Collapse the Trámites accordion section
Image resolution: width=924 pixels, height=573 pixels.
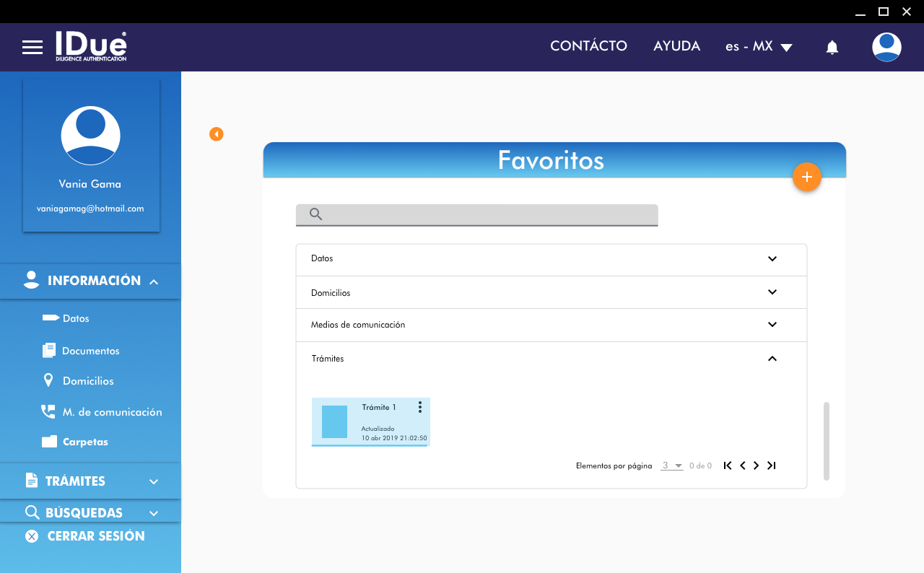pos(772,359)
